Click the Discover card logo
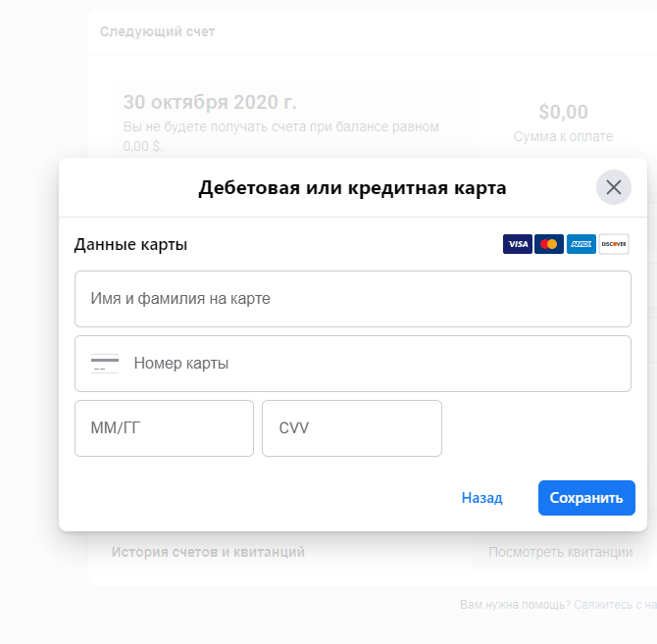Image resolution: width=657 pixels, height=644 pixels. click(614, 244)
